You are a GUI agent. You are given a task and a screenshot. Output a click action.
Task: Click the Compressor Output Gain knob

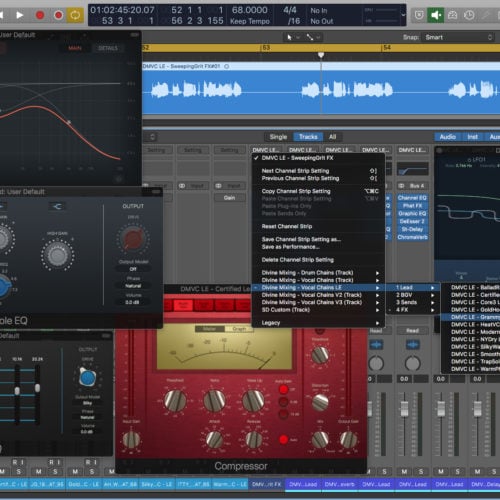[348, 439]
